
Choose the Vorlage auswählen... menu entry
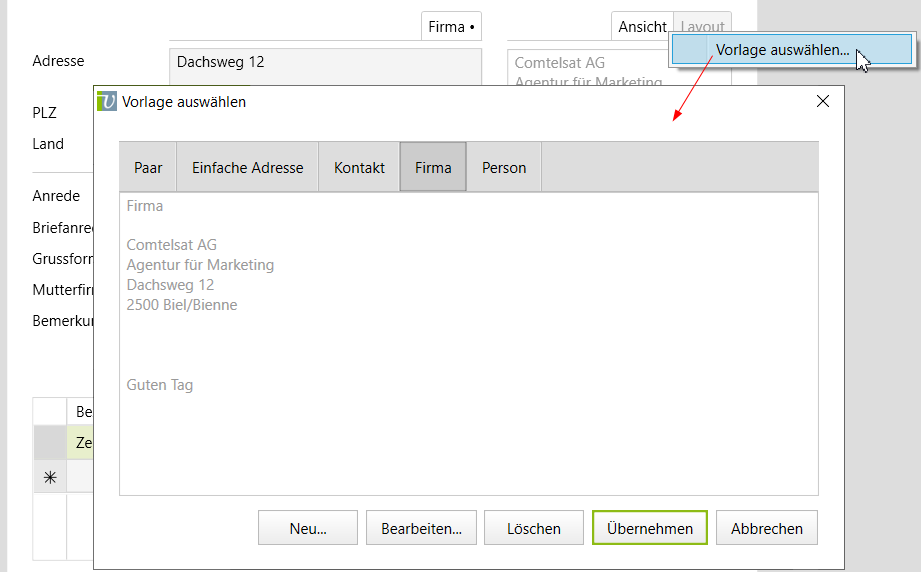[x=782, y=49]
